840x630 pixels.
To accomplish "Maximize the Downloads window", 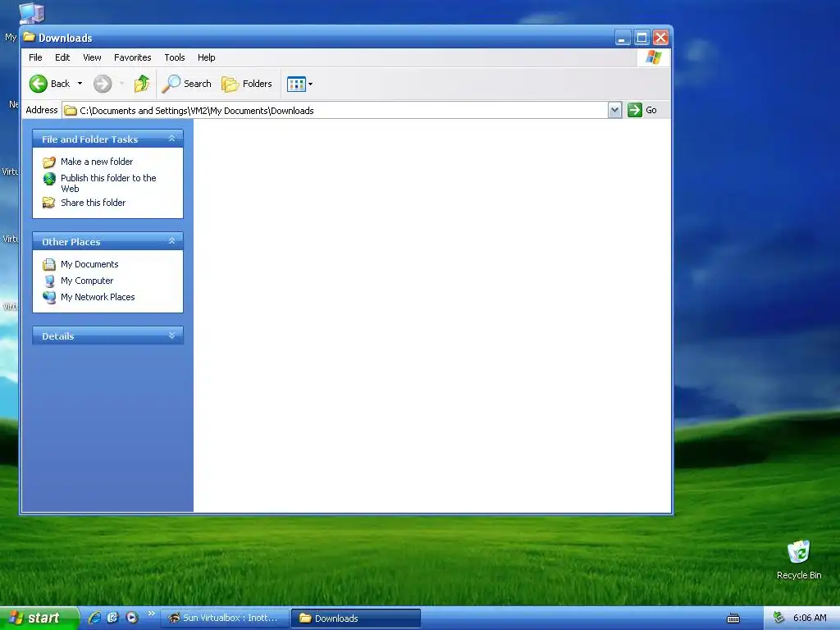I will (641, 38).
